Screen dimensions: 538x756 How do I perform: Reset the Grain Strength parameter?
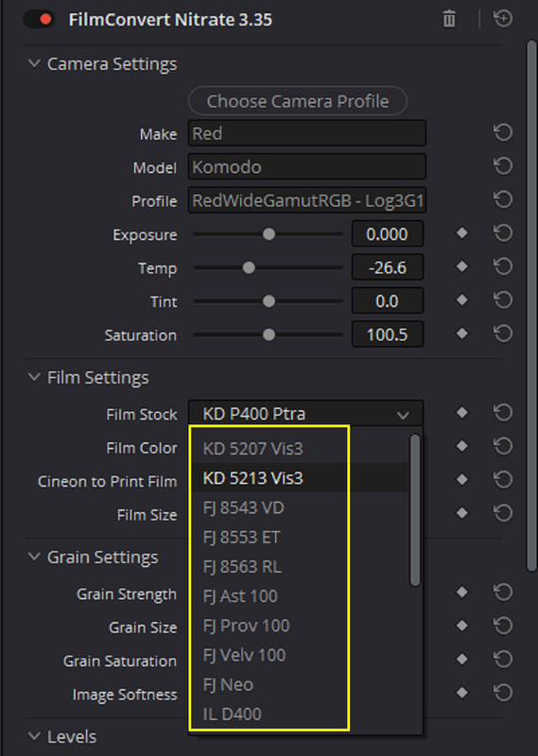pos(503,593)
